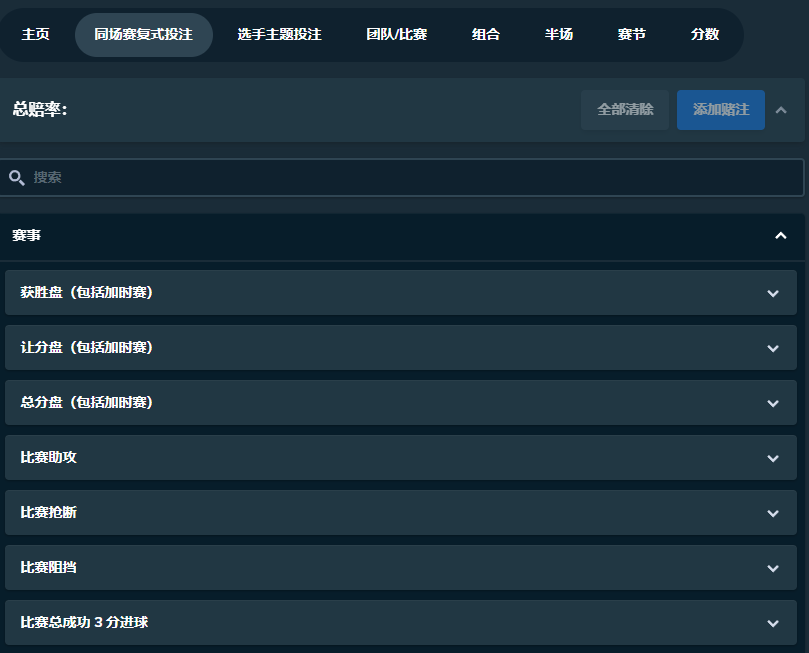Click the 获胜盘（包括加时赛） title text
Screen dimensions: 809x653
(x=86, y=292)
